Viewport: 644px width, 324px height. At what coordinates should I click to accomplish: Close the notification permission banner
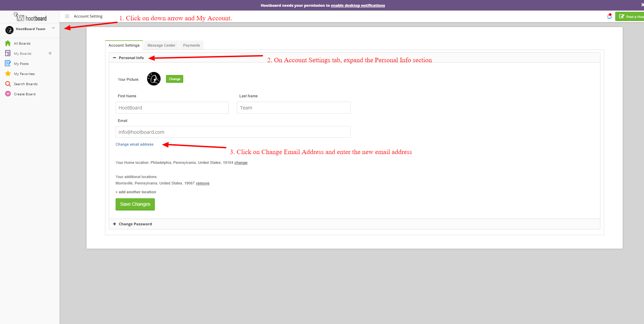642,5
